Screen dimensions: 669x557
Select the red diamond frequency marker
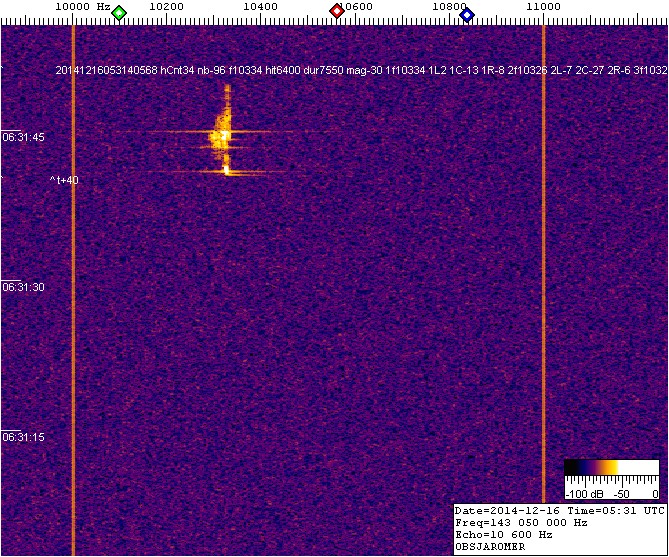click(337, 12)
